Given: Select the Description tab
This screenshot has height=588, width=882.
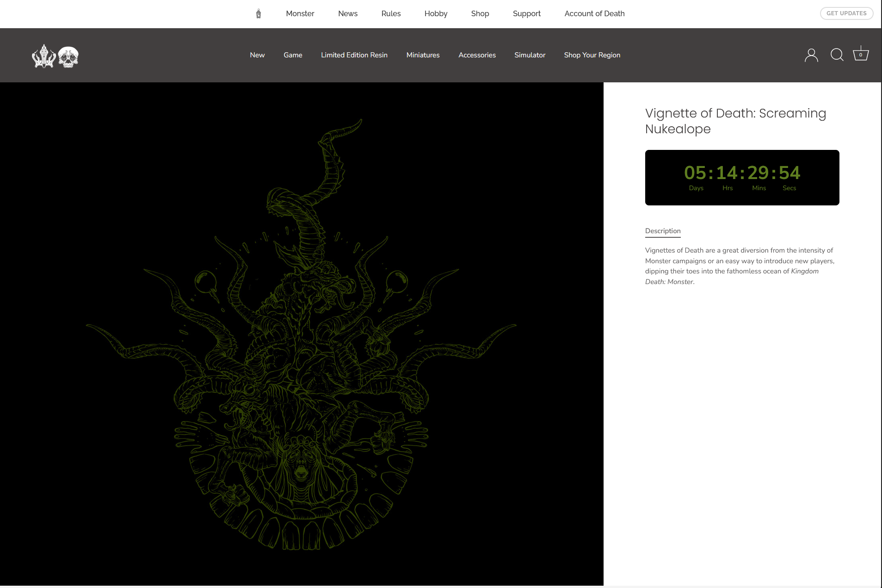Looking at the screenshot, I should pos(663,231).
